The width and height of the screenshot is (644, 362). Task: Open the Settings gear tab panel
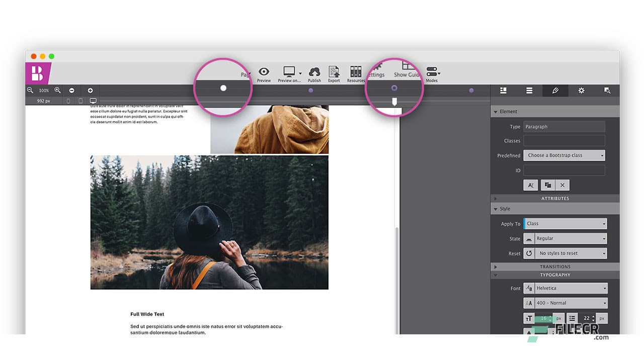click(x=581, y=90)
